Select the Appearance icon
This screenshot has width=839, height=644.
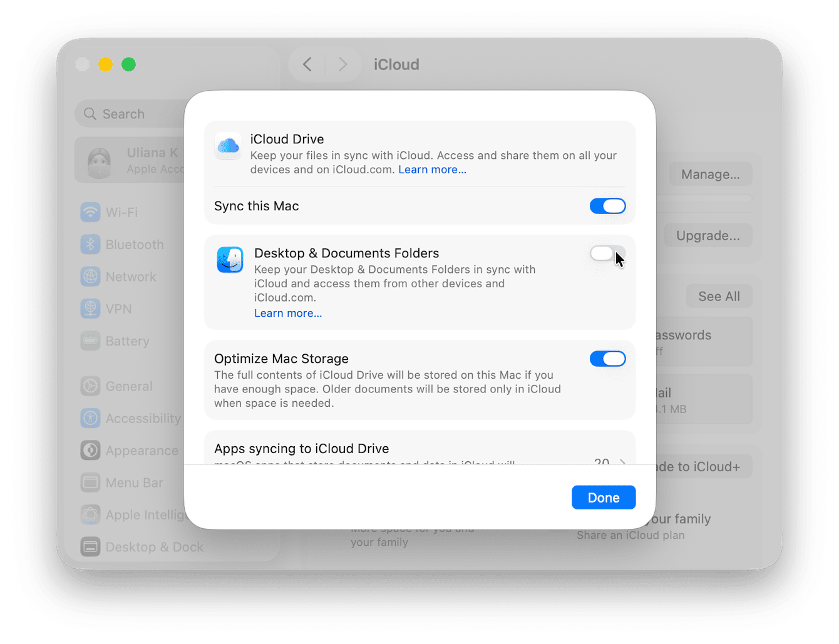pos(91,450)
